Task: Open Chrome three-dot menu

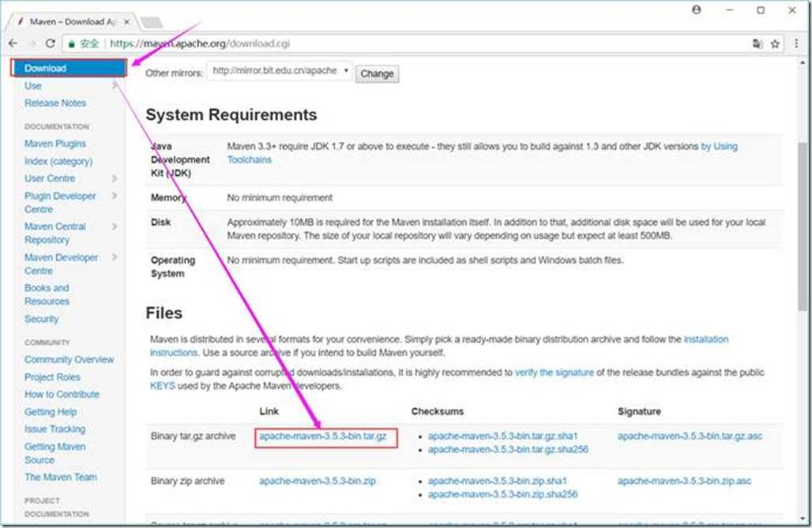Action: click(796, 43)
